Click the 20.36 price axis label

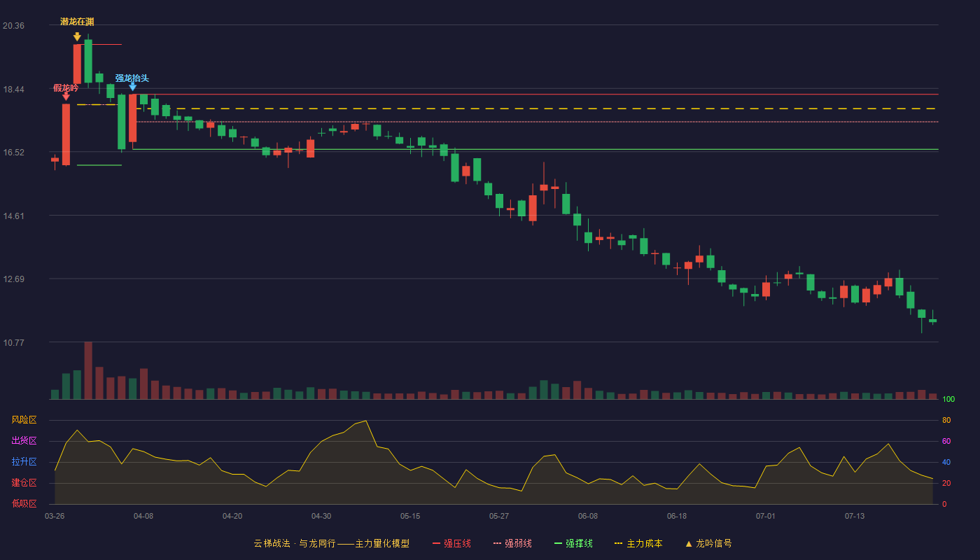[13, 26]
